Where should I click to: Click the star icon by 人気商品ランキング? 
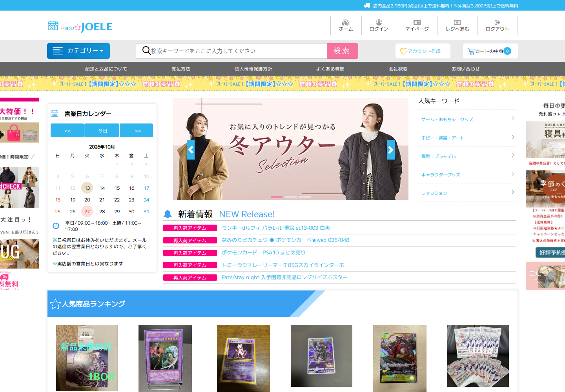(55, 304)
